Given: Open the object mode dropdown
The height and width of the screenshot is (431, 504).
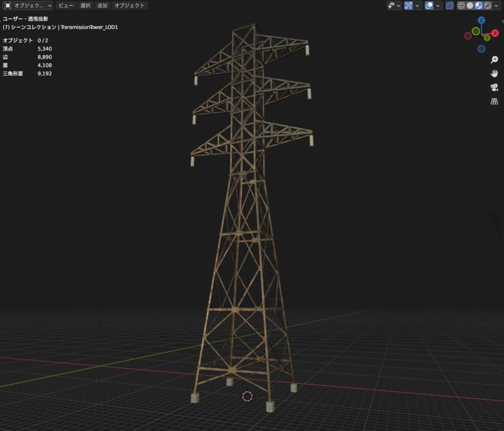Looking at the screenshot, I should tap(28, 5).
